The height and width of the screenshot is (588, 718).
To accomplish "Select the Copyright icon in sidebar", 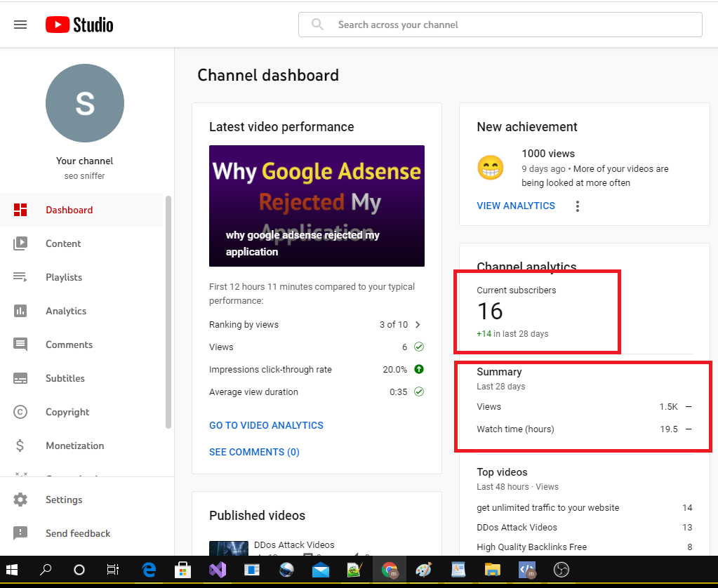I will pos(20,412).
